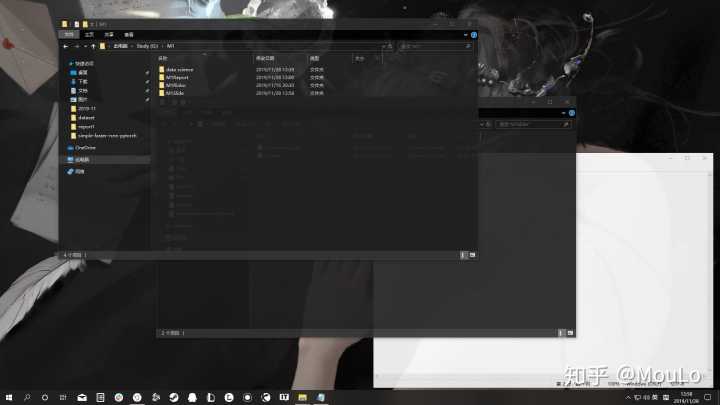The height and width of the screenshot is (405, 720).
Task: Open 桌面 in the navigation pane
Action: tap(83, 73)
